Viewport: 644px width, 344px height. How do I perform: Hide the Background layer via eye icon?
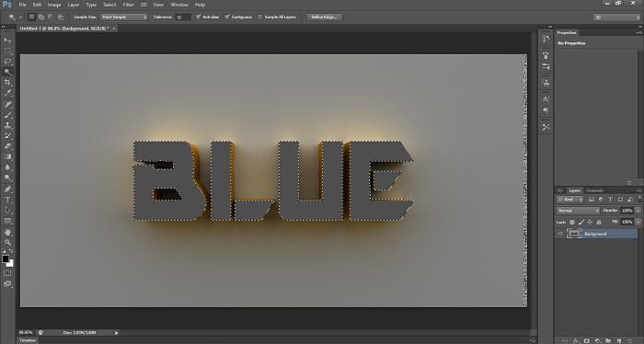coord(560,234)
